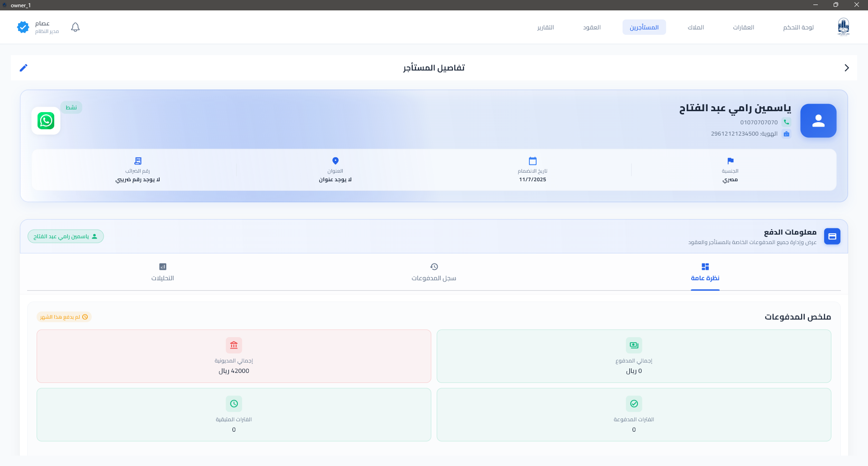The height and width of the screenshot is (466, 868).
Task: Click the 42000 ريال total debt value
Action: 234,371
